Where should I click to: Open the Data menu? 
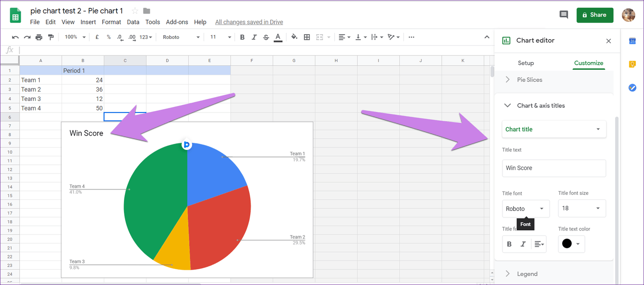point(133,22)
